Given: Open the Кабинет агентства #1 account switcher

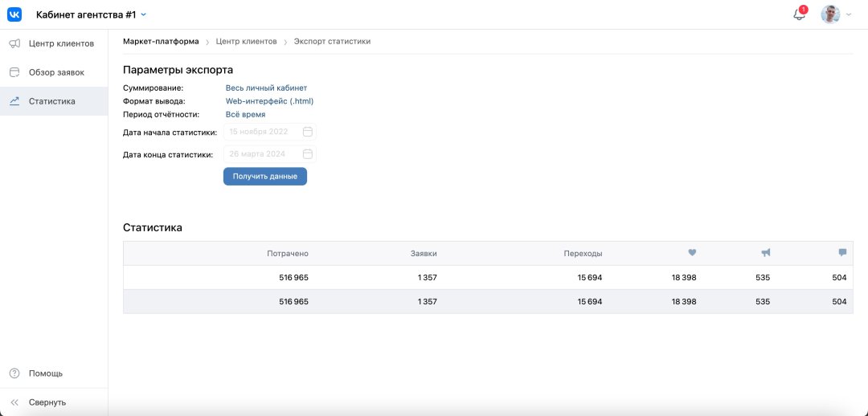Looking at the screenshot, I should [91, 14].
